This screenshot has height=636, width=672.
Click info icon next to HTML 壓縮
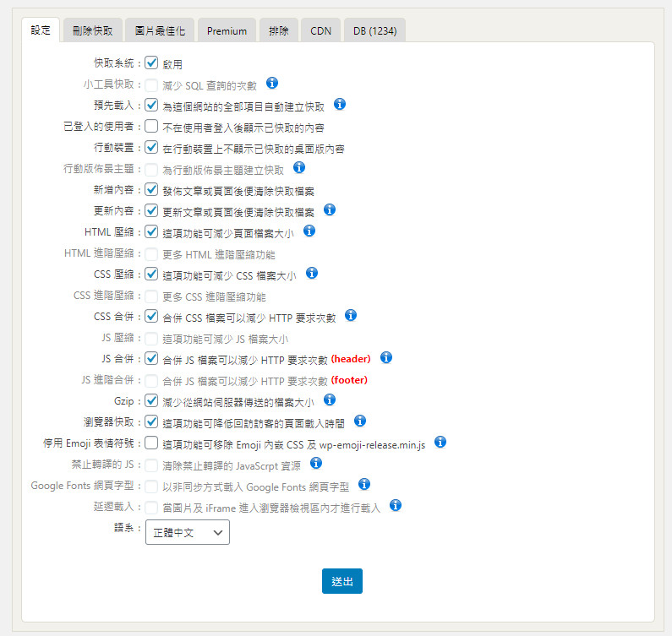[309, 231]
